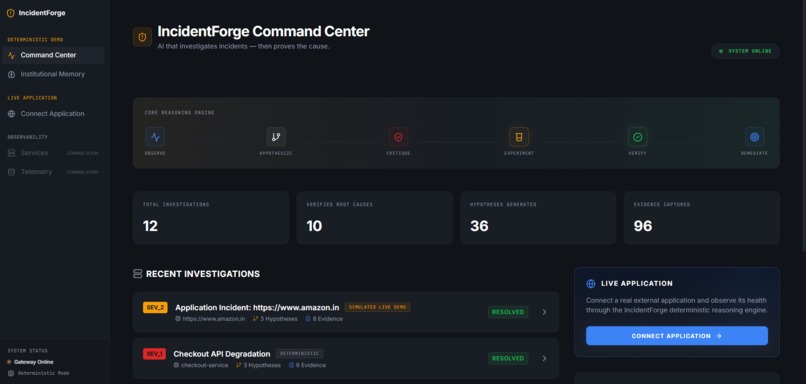
Task: Click the Institutional Memory icon
Action: (x=11, y=75)
